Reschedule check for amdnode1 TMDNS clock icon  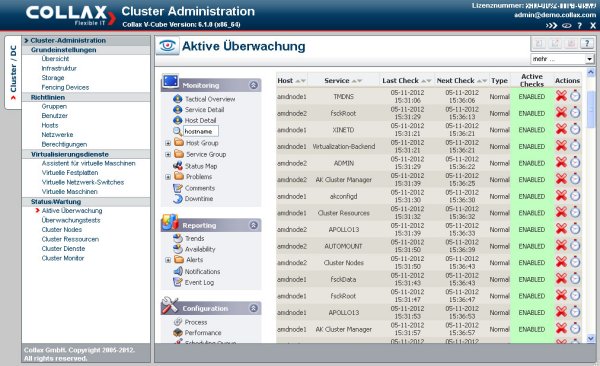pyautogui.click(x=575, y=96)
